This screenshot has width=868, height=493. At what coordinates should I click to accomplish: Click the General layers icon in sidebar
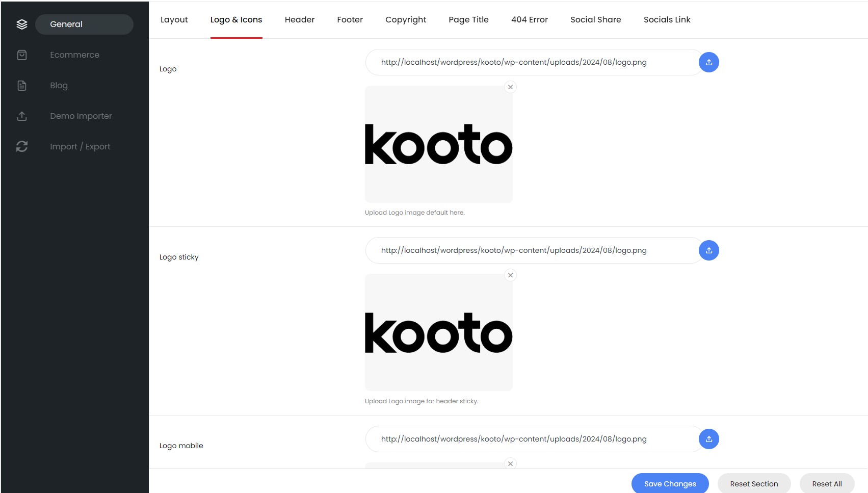pos(22,24)
